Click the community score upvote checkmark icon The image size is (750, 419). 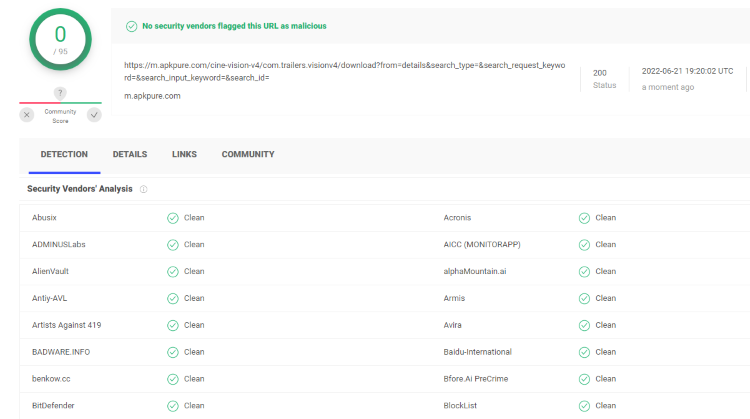pos(94,115)
